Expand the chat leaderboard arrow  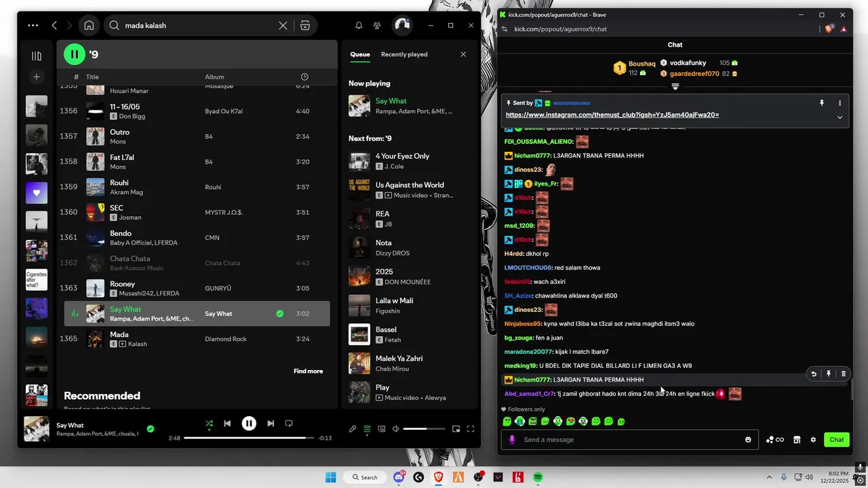pyautogui.click(x=675, y=87)
